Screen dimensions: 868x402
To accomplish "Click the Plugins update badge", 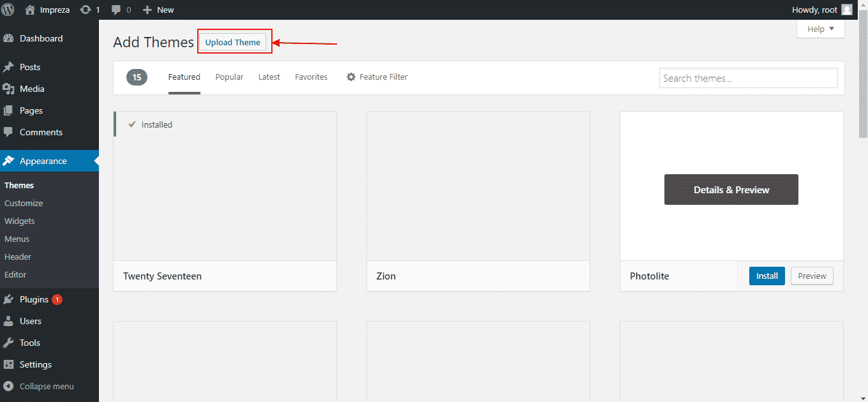I will coord(57,299).
